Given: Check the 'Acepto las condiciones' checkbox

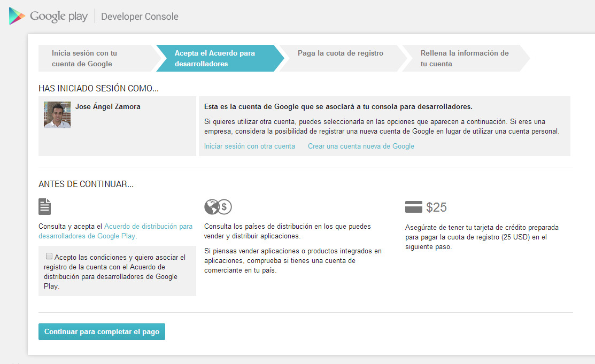Looking at the screenshot, I should tap(49, 256).
